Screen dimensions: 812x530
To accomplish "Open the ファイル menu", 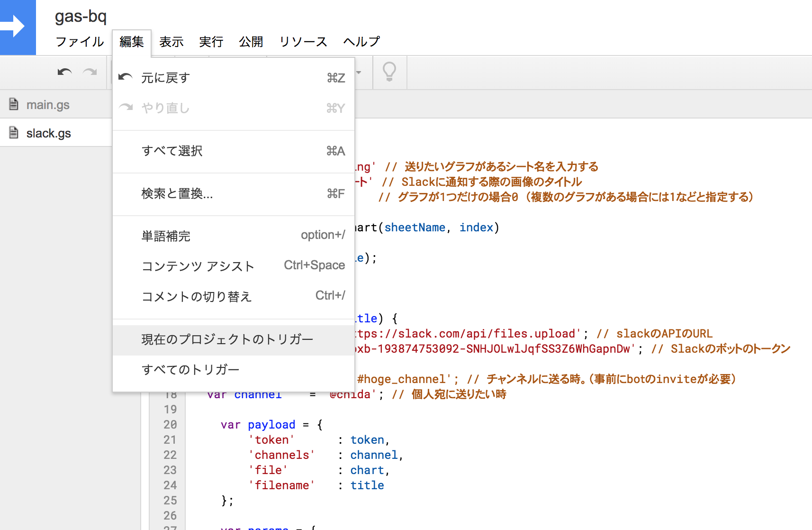I will tap(80, 42).
